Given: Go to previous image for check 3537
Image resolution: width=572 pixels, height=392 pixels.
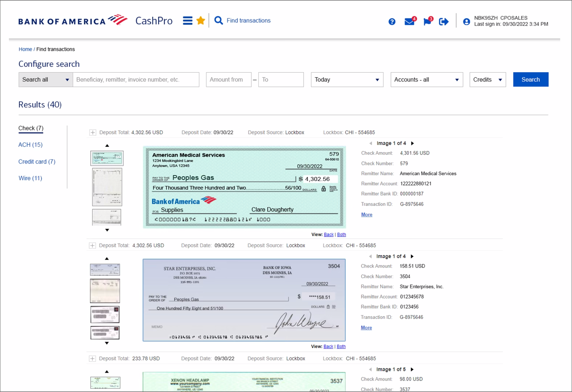Looking at the screenshot, I should click(x=370, y=369).
